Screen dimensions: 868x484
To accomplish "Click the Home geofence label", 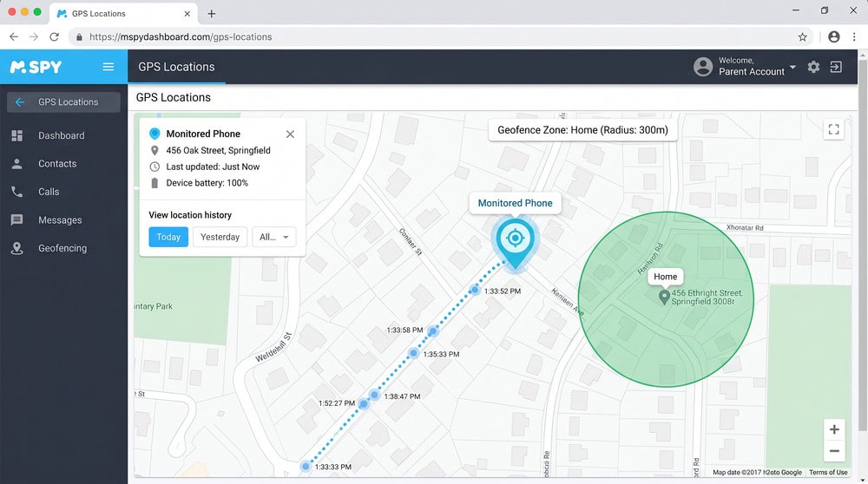I will coord(666,277).
